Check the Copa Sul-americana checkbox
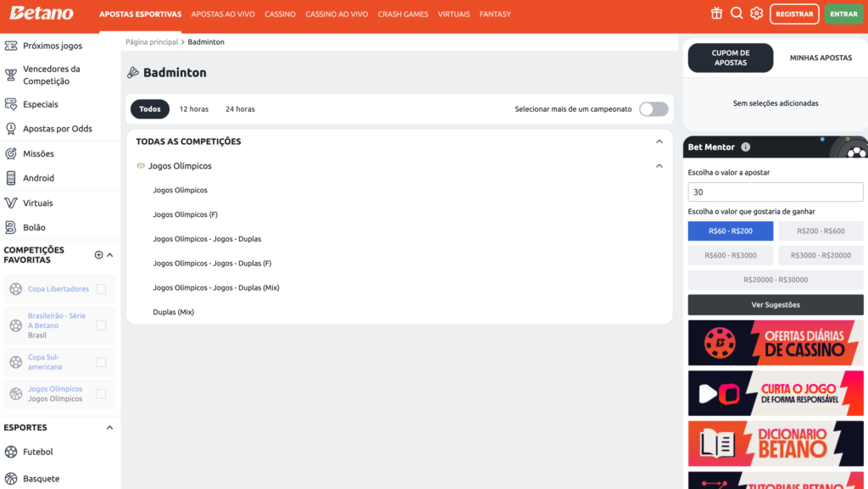 [x=101, y=362]
